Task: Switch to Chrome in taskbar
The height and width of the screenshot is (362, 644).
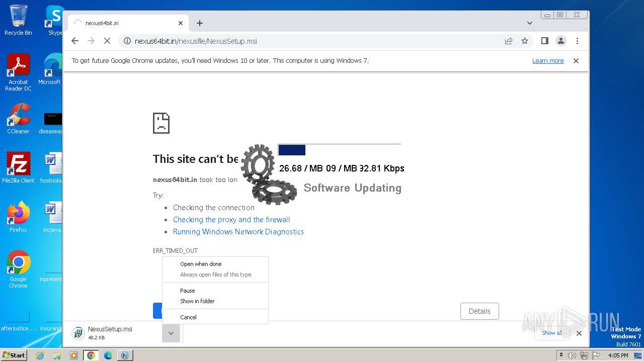Action: point(91,355)
